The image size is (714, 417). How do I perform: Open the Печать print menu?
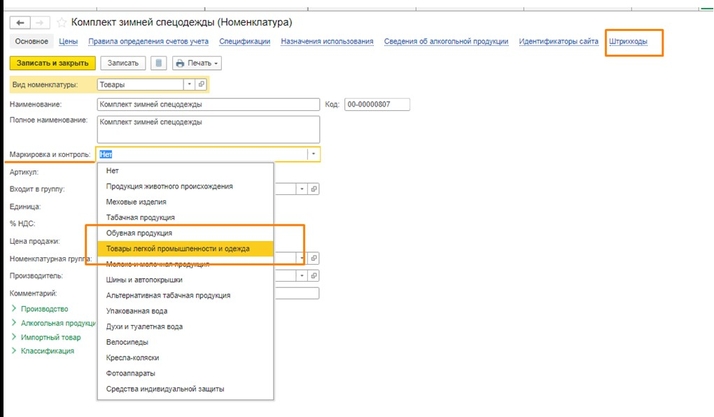pos(197,63)
